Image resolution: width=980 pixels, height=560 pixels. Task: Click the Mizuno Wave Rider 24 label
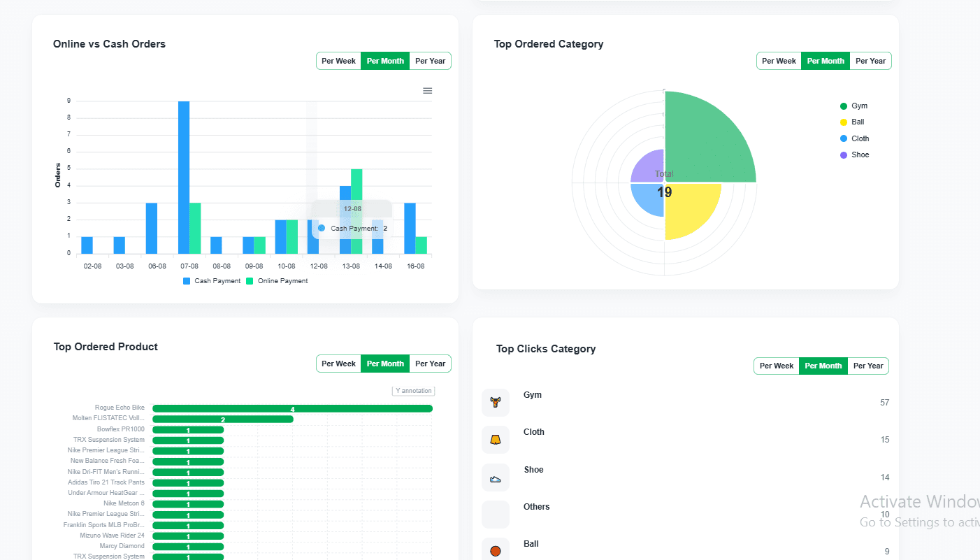(113, 536)
